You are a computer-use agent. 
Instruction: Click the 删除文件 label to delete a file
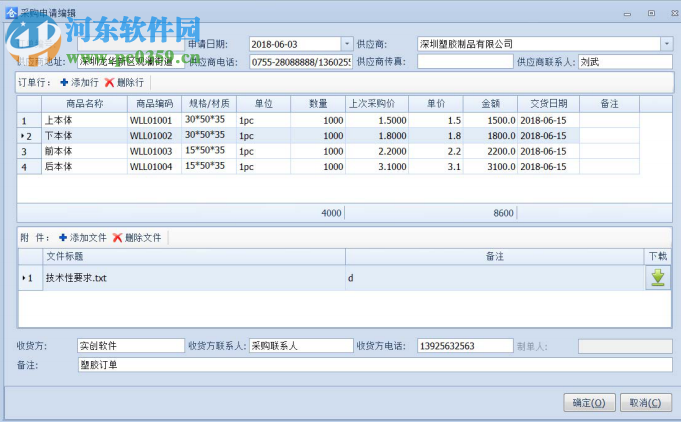143,237
